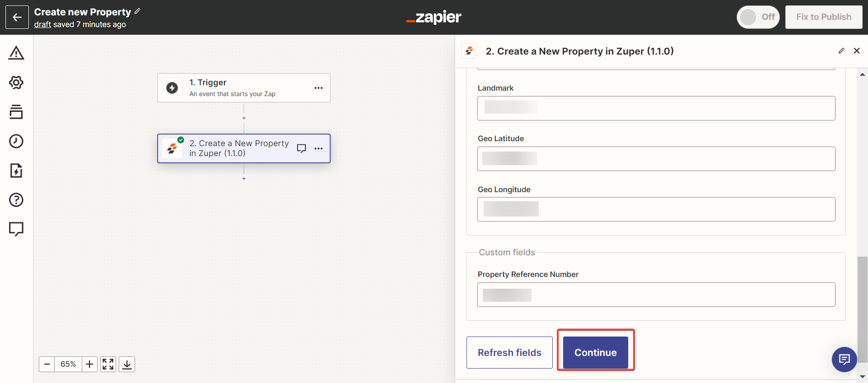Select the 1. Trigger step card
This screenshot has height=383, width=868.
pos(235,88)
